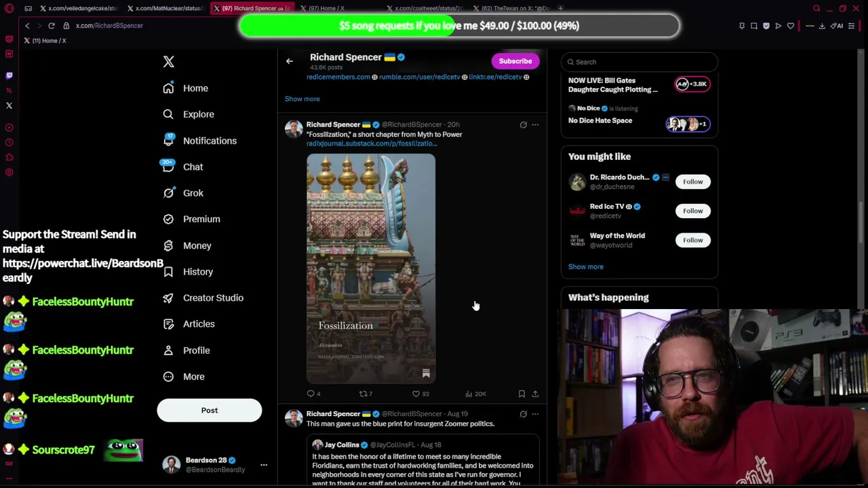Open more options on the Aug 19 post
This screenshot has height=488, width=868.
coord(535,414)
